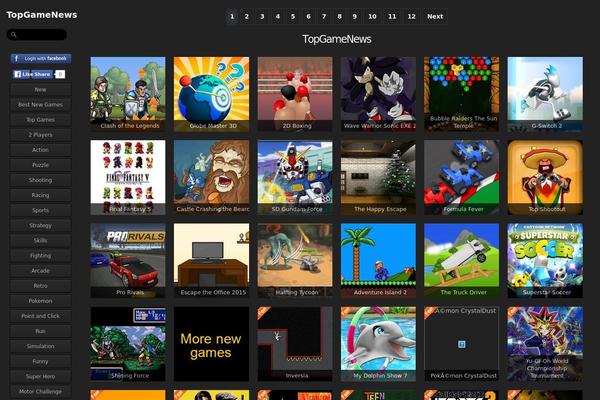
Task: Go to page 2
Action: [247, 16]
